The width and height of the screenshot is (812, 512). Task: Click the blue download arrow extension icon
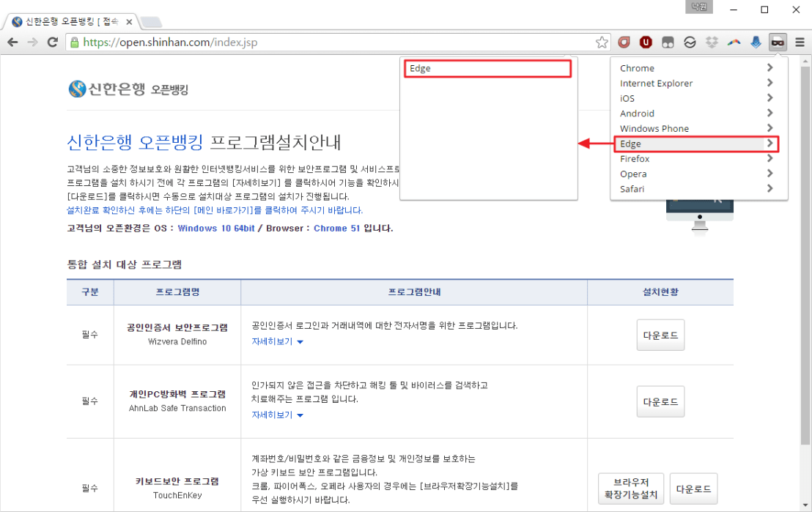click(x=756, y=42)
